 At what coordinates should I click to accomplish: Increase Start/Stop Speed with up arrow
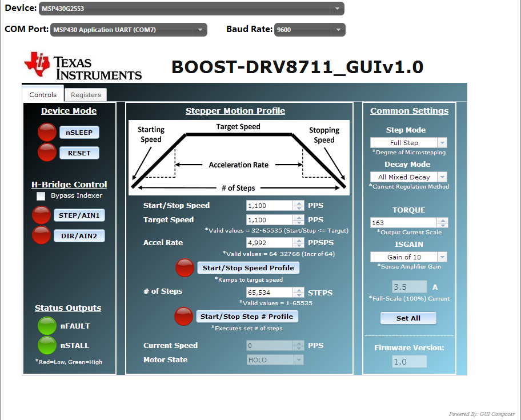coord(299,203)
